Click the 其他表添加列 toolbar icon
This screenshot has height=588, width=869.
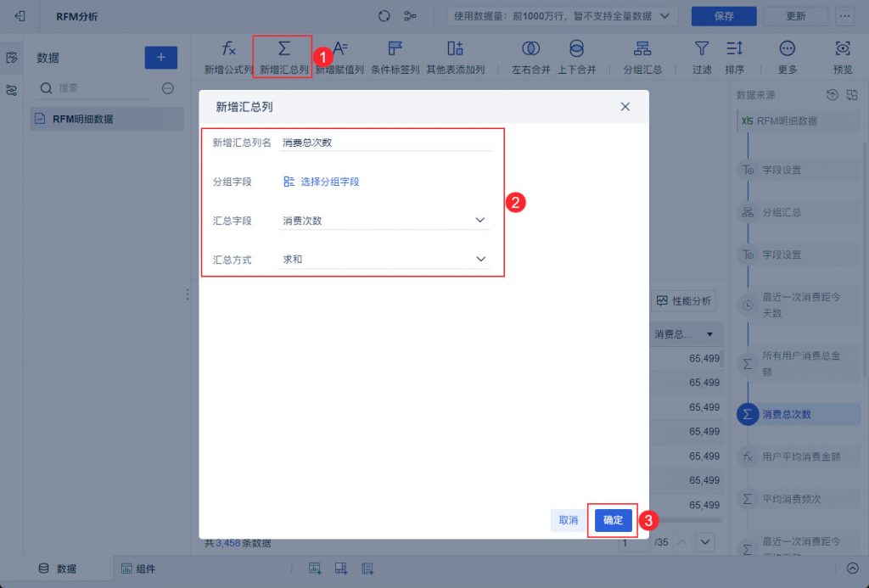pos(455,48)
